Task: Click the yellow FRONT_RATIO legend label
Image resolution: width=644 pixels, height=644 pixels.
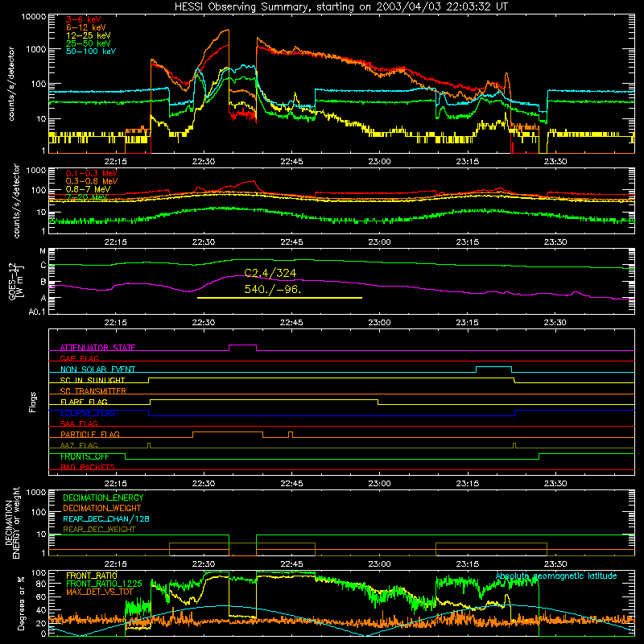Action: [x=92, y=576]
